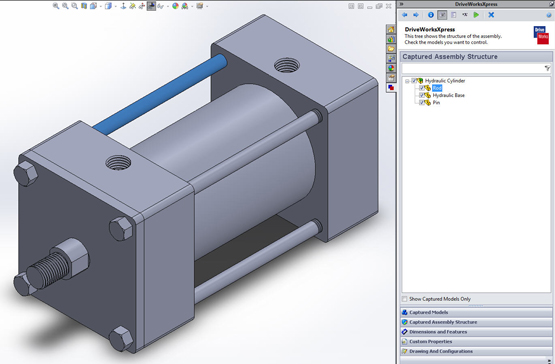Click the blue info icon
555x364 pixels.
tap(431, 15)
